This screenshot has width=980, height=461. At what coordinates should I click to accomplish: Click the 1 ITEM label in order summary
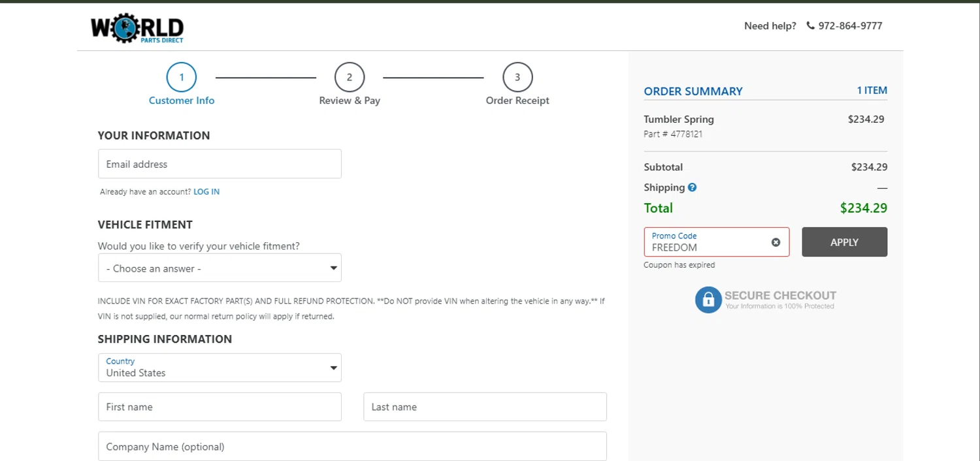[872, 91]
